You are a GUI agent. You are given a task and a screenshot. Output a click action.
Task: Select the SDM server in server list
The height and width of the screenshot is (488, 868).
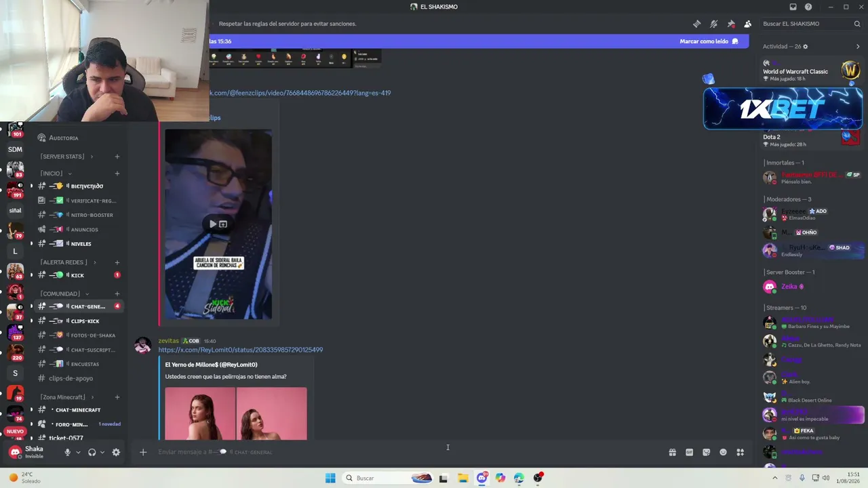point(15,149)
